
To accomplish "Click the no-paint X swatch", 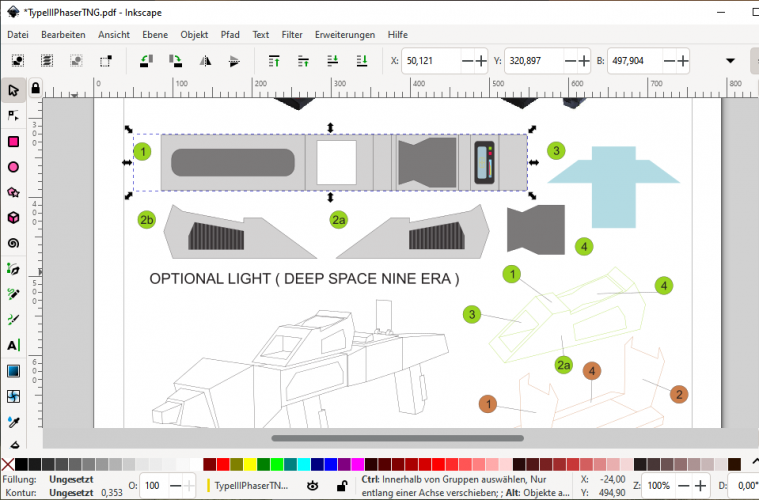I will click(8, 465).
